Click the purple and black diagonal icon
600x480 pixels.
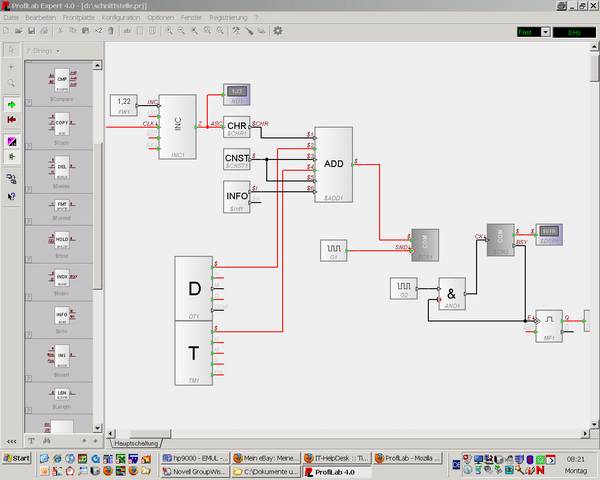(12, 142)
